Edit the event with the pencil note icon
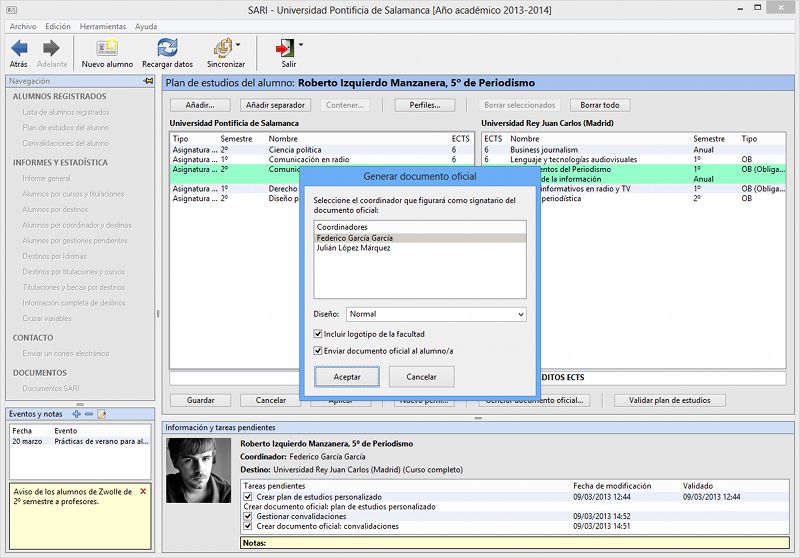Screen dimensions: 800x558 [x=101, y=414]
